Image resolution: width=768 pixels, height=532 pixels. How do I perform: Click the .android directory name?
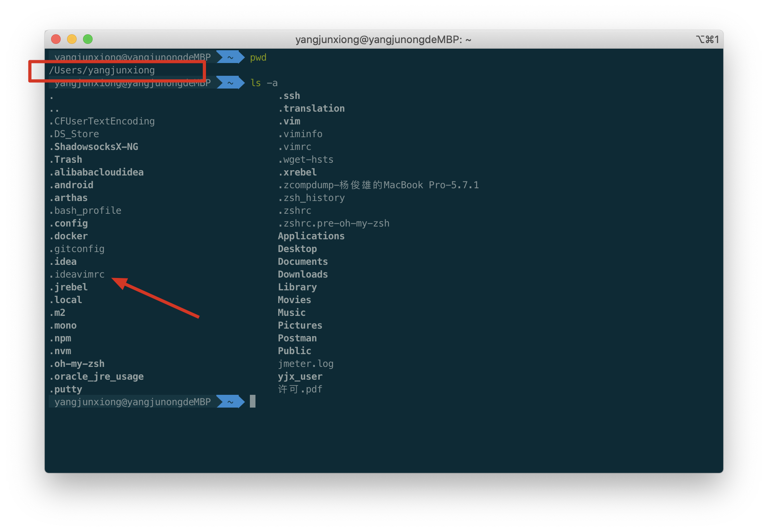click(x=71, y=185)
